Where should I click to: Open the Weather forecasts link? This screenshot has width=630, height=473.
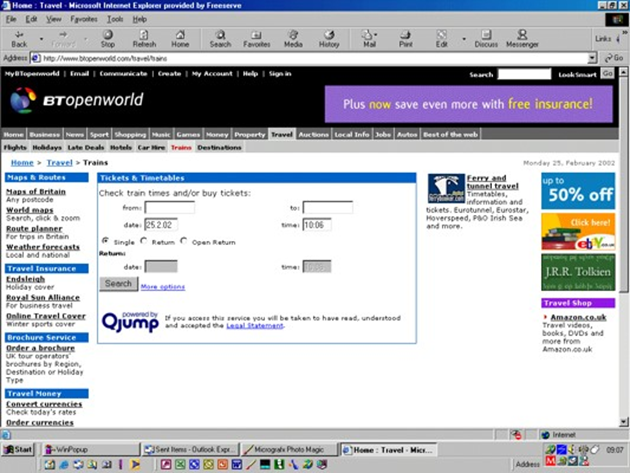43,247
